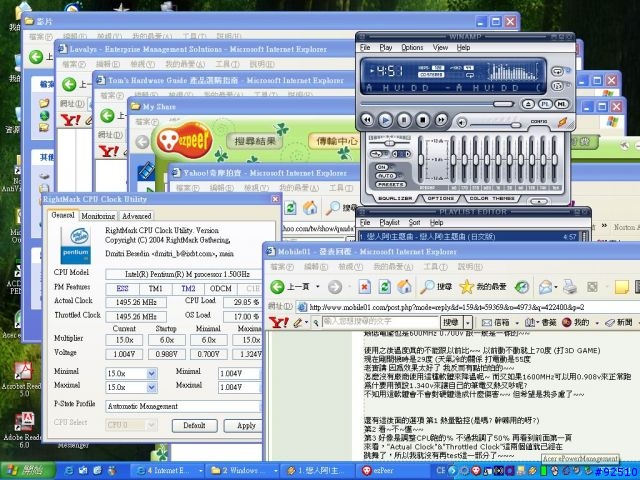The image size is (640, 480).
Task: Open Playlist Editor Sort menu
Action: coord(414,223)
